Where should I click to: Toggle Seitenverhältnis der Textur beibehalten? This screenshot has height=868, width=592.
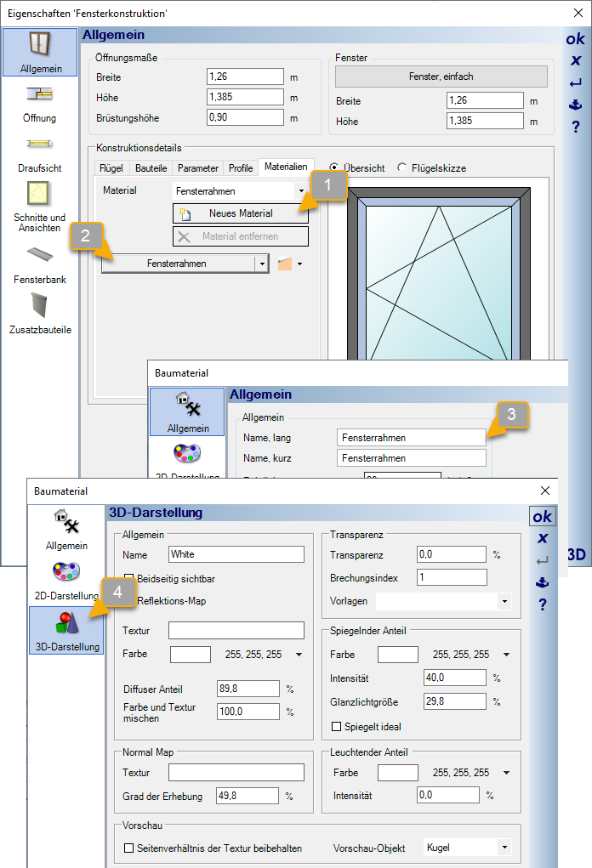[x=129, y=848]
